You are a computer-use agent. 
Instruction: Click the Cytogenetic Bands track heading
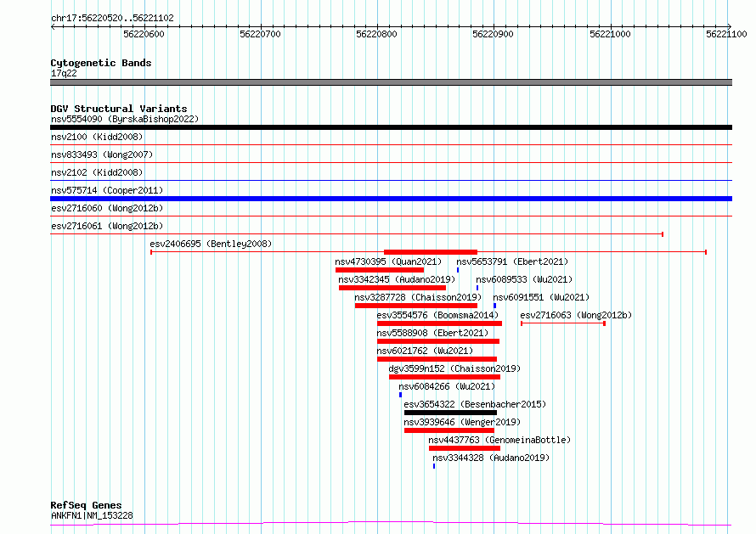click(x=101, y=63)
